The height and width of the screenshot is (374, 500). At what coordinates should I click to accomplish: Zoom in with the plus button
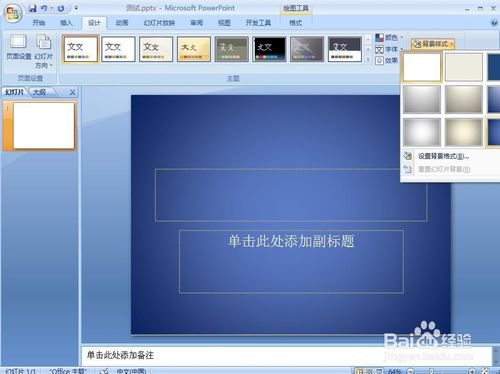click(472, 371)
